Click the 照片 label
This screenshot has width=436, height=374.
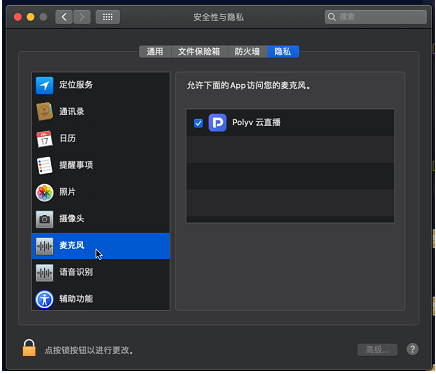(x=67, y=192)
